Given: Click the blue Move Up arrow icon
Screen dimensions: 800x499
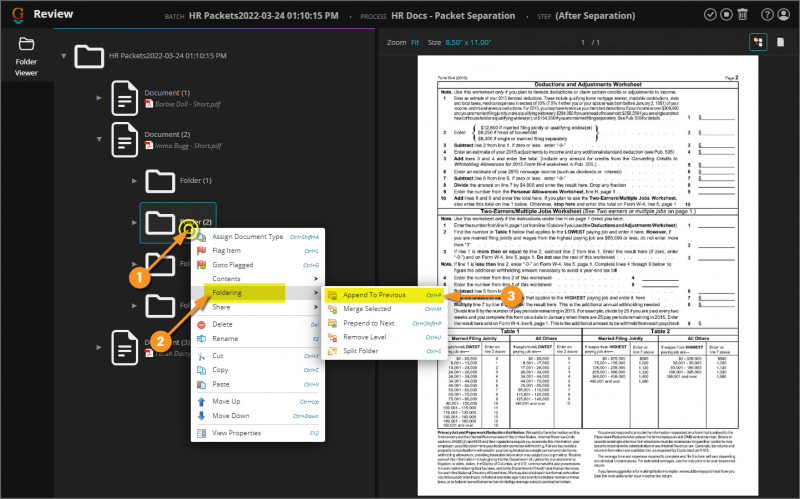Looking at the screenshot, I should [202, 402].
